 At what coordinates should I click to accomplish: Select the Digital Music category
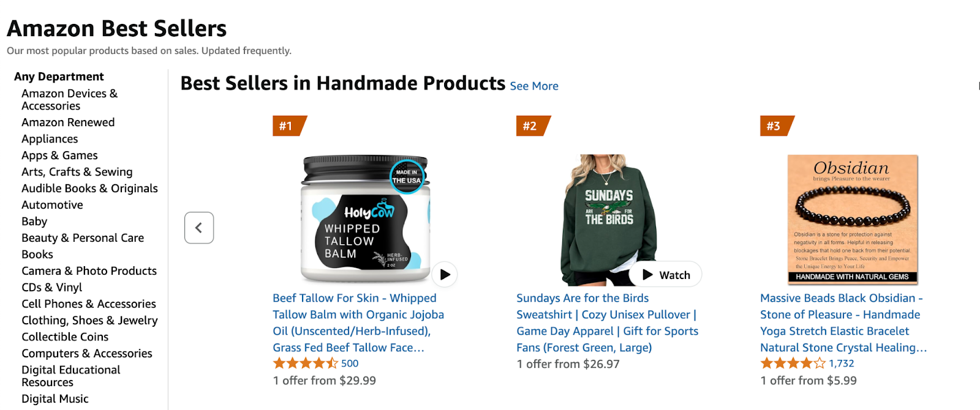[55, 398]
